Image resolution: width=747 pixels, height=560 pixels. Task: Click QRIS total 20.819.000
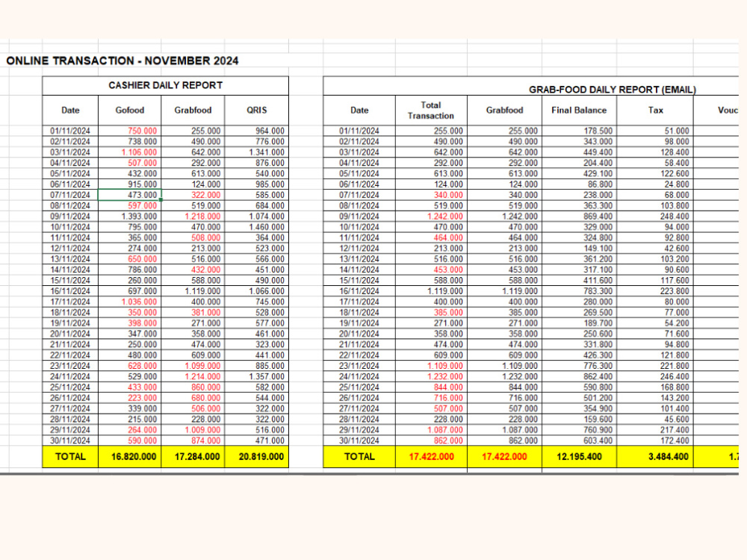pyautogui.click(x=261, y=457)
